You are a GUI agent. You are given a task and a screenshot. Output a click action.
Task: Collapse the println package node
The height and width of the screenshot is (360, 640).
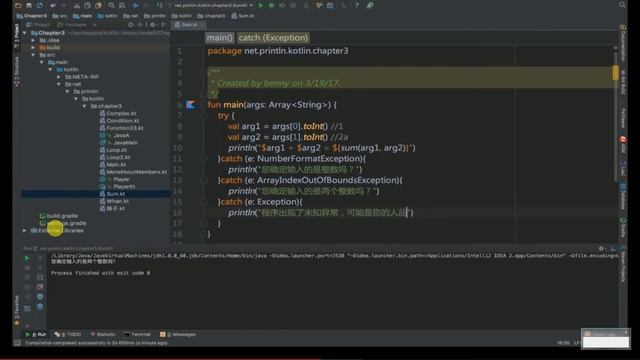point(68,91)
